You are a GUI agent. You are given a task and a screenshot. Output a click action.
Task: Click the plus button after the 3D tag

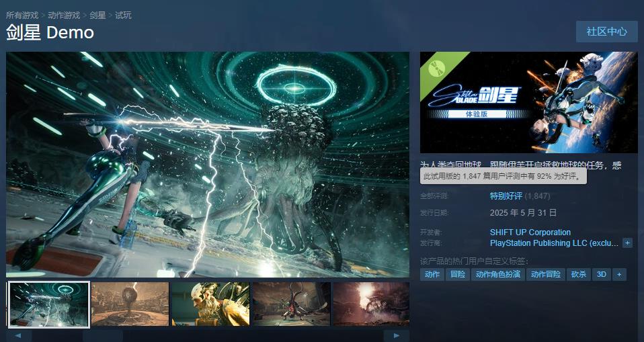click(618, 274)
